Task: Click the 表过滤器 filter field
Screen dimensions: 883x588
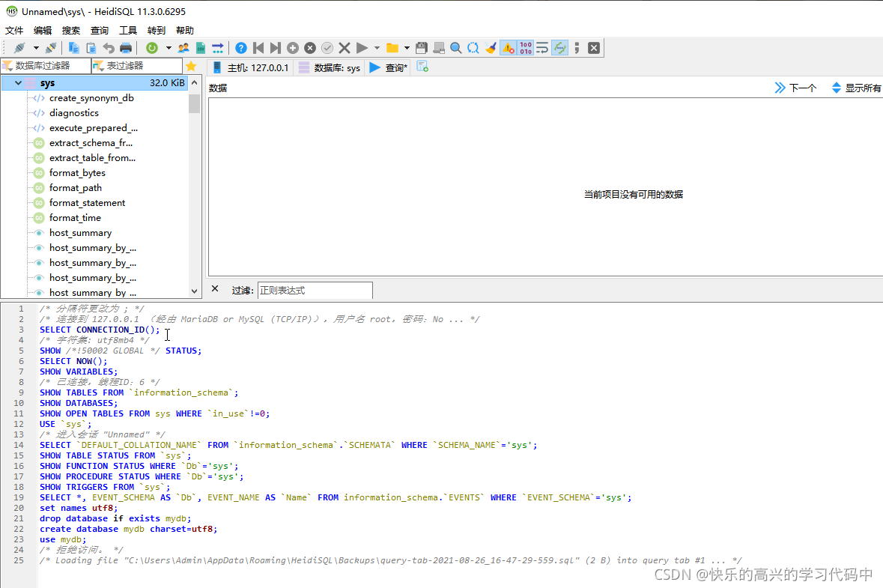Action: (137, 66)
